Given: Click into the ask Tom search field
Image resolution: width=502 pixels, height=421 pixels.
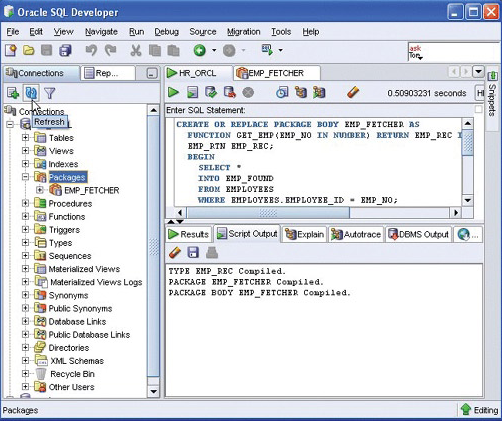Looking at the screenshot, I should coord(455,52).
